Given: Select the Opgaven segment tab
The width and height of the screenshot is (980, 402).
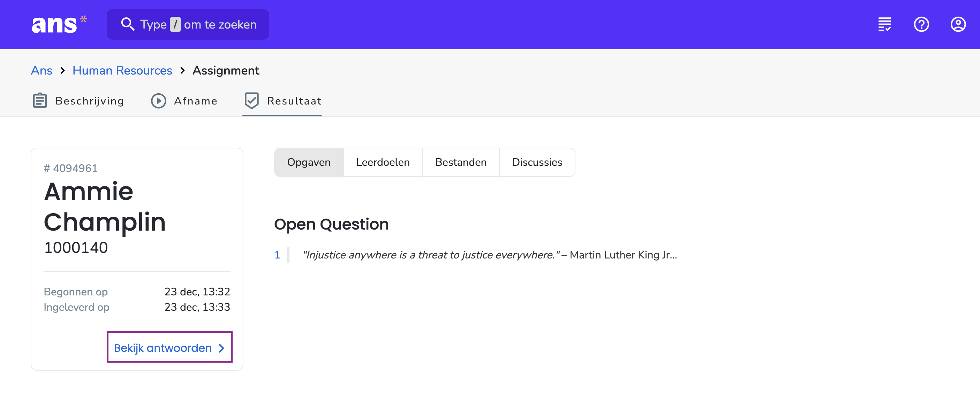Looking at the screenshot, I should point(309,162).
